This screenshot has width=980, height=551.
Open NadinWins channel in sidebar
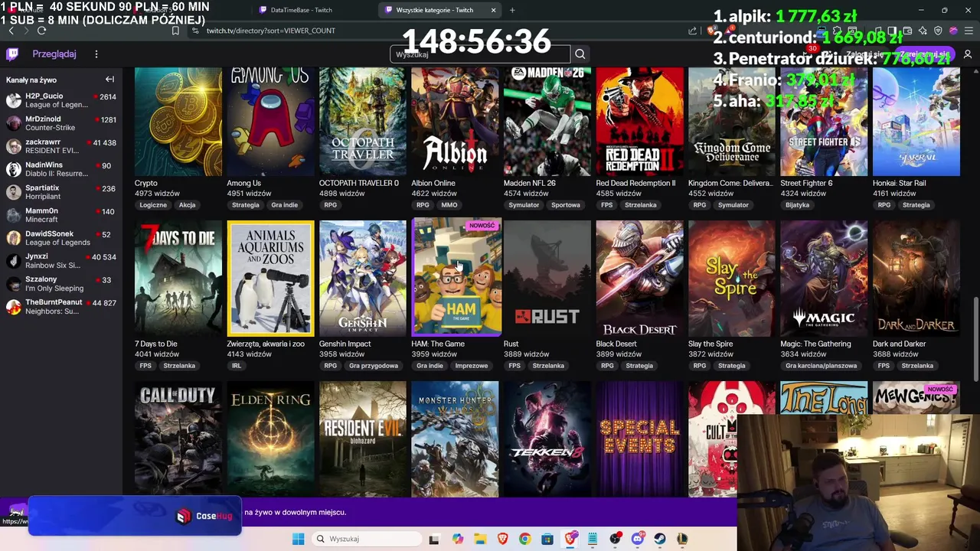[61, 169]
